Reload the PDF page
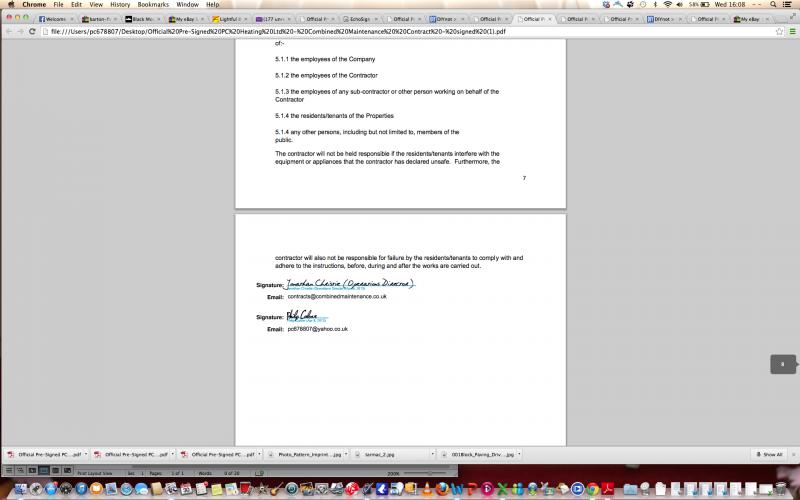The image size is (800, 500). pos(32,31)
